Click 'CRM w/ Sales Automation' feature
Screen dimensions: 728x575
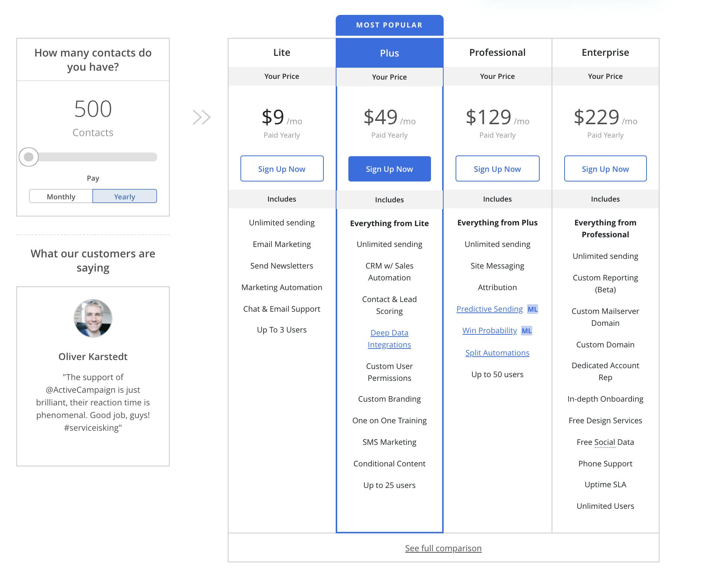pyautogui.click(x=389, y=272)
